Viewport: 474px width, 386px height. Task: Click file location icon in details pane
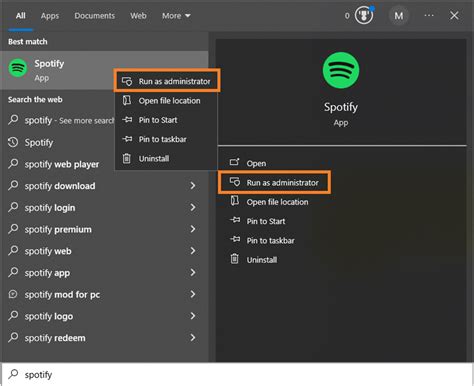coord(235,201)
